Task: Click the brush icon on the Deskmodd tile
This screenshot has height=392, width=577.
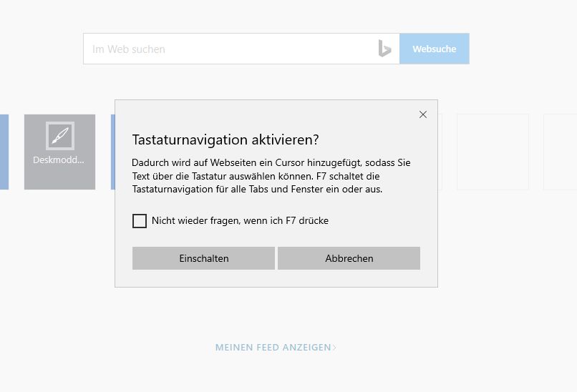Action: click(60, 136)
